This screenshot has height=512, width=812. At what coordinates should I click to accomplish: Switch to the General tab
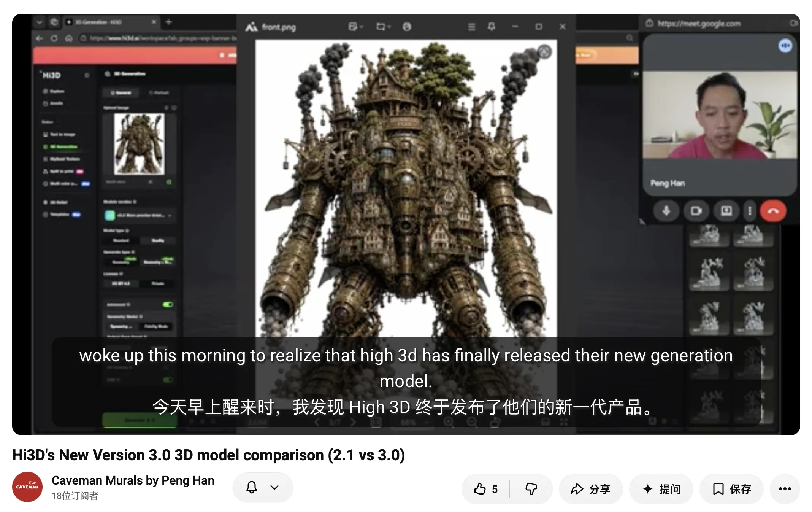click(121, 92)
